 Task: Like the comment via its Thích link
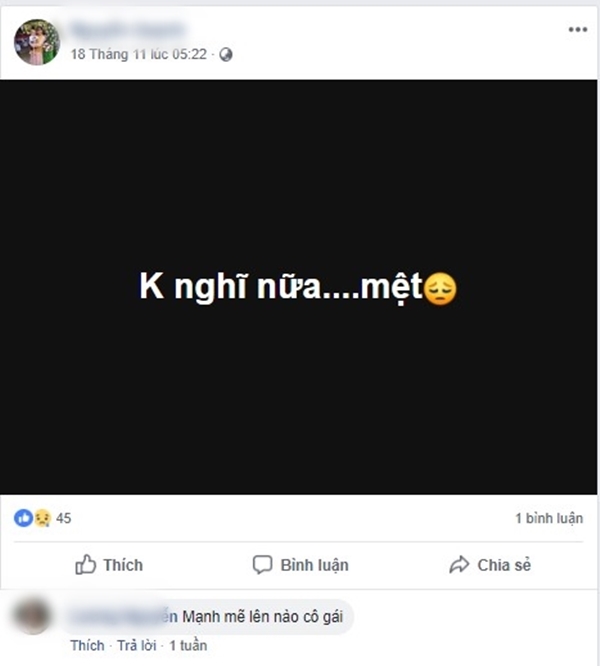coord(86,645)
